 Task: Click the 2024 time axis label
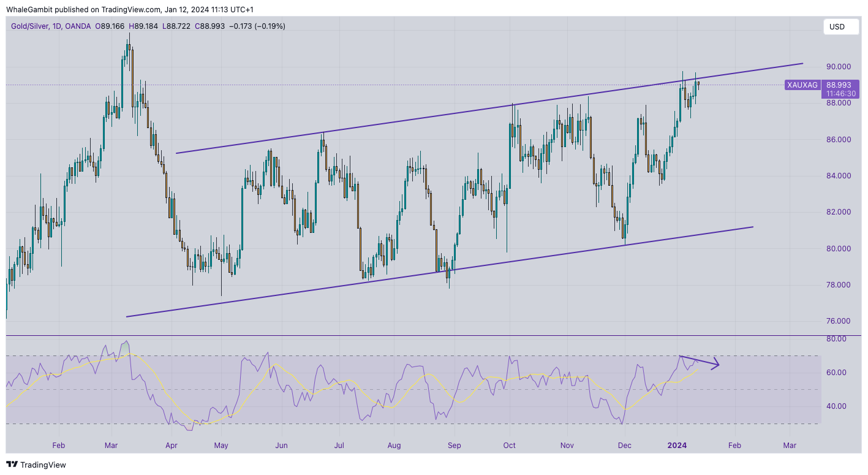pos(677,445)
